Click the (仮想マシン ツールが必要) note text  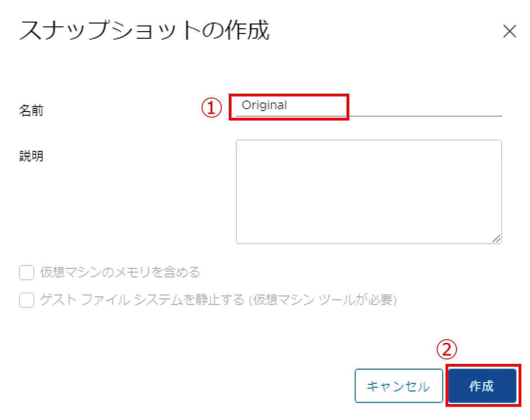(x=323, y=300)
